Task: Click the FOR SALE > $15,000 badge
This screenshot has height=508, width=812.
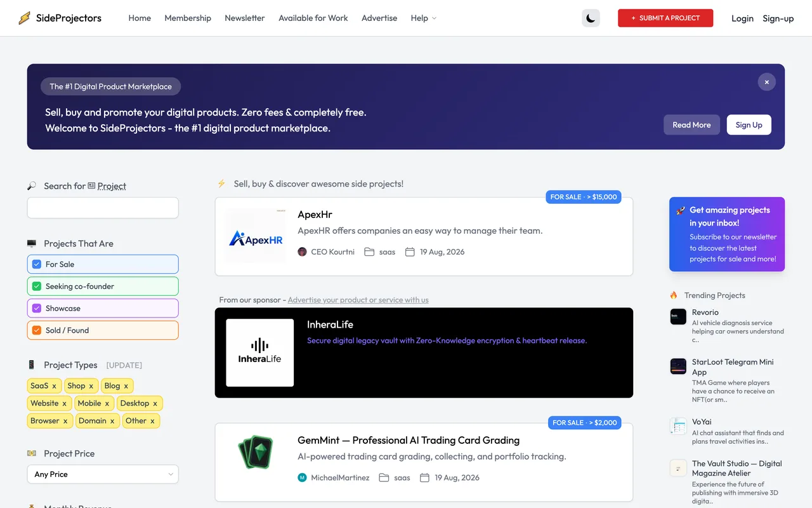Action: tap(584, 197)
